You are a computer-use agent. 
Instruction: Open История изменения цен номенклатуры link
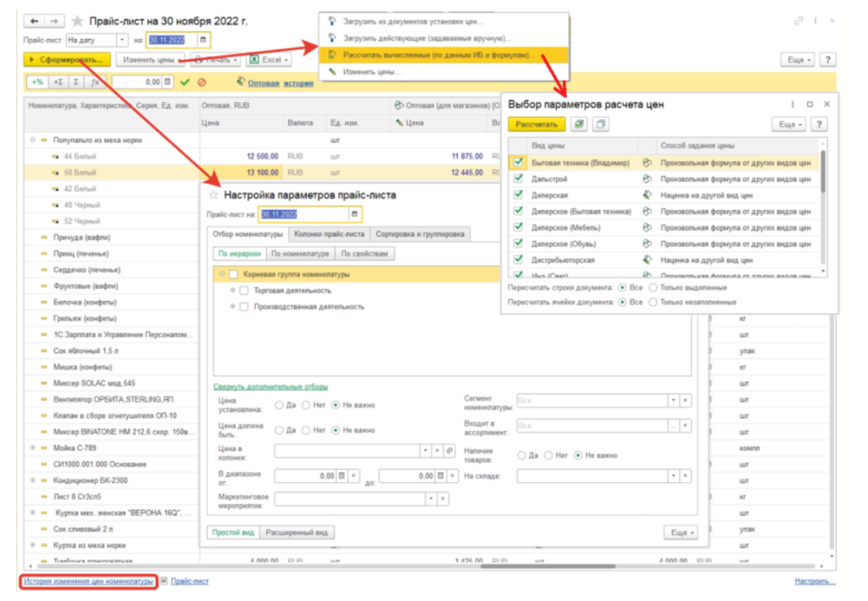point(89,582)
